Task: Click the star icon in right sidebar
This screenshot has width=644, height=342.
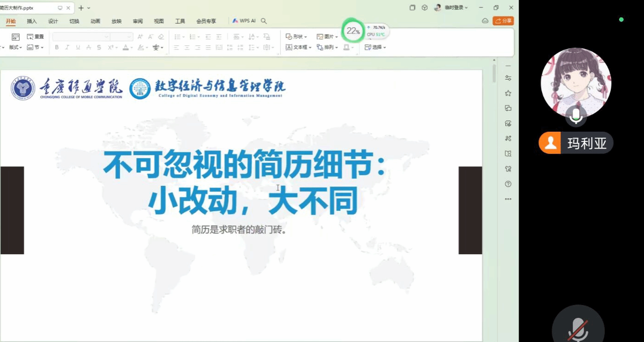Action: [508, 93]
